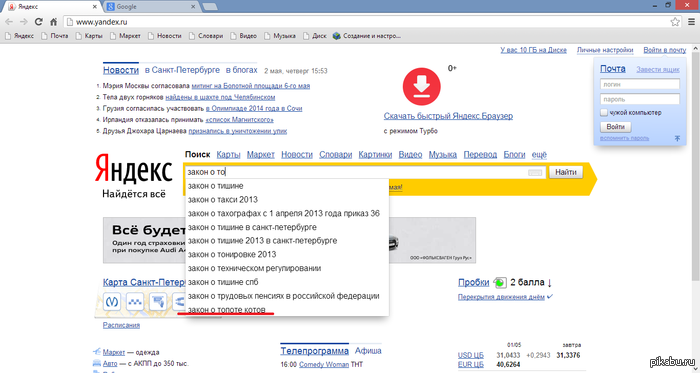Click вспомнить пароль link
700x373 pixels.
(x=625, y=138)
